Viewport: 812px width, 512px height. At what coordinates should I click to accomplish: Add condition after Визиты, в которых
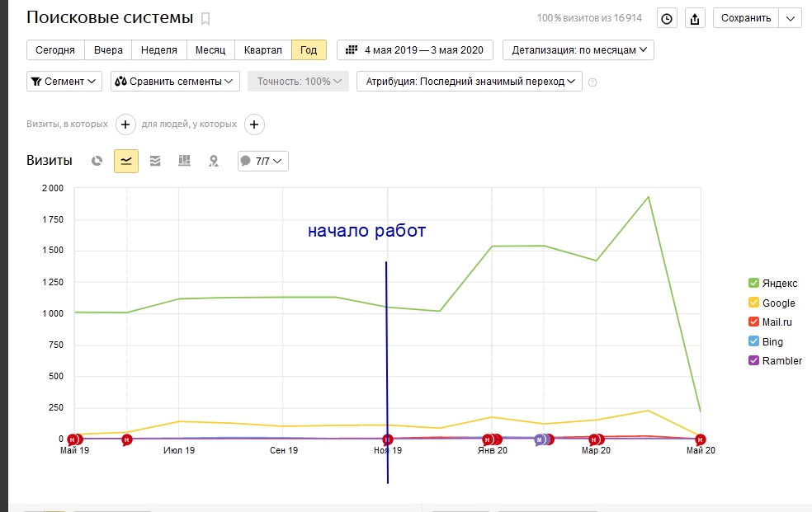(125, 124)
